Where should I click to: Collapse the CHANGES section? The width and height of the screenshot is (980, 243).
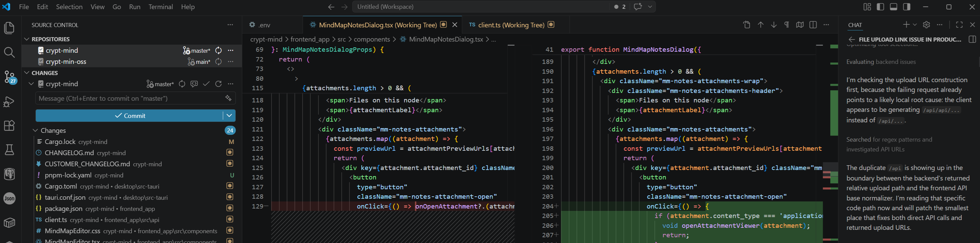[27, 73]
